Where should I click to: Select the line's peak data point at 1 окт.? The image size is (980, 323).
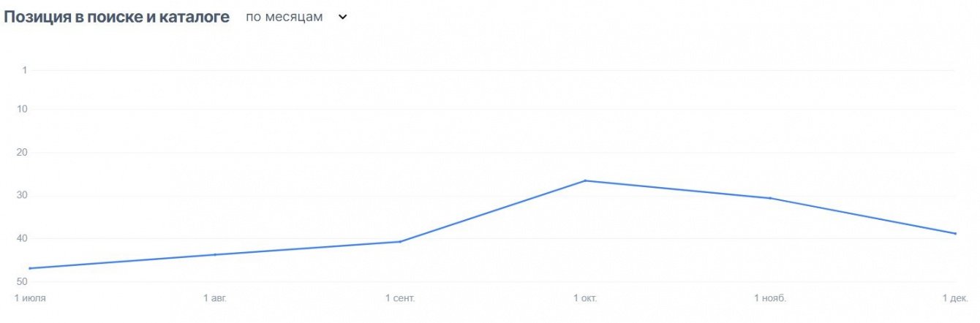[585, 180]
